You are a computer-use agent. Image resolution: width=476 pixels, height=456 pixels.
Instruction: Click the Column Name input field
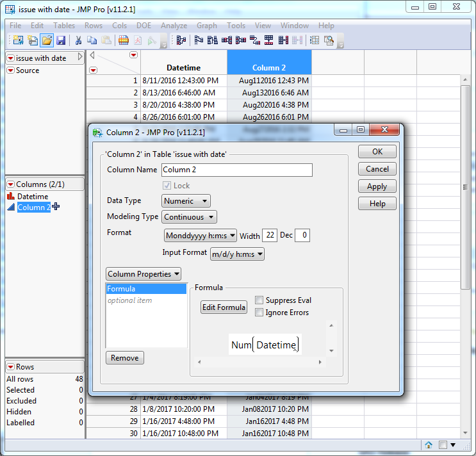237,170
